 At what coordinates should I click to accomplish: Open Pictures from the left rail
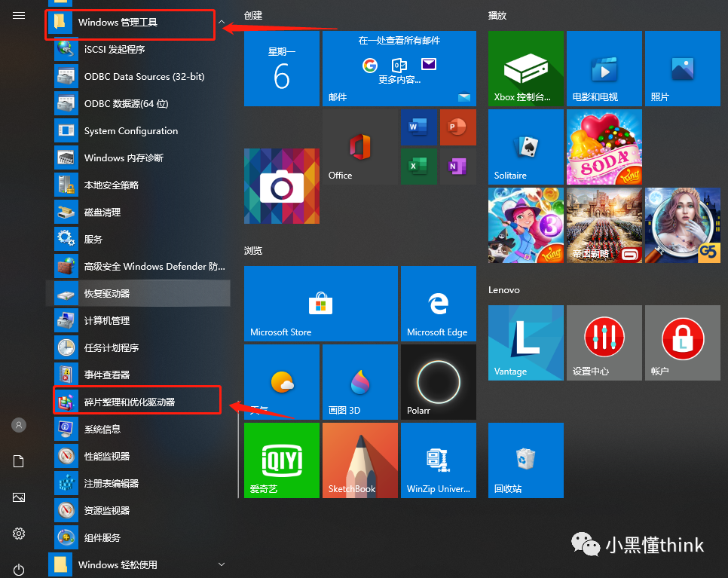pos(19,497)
